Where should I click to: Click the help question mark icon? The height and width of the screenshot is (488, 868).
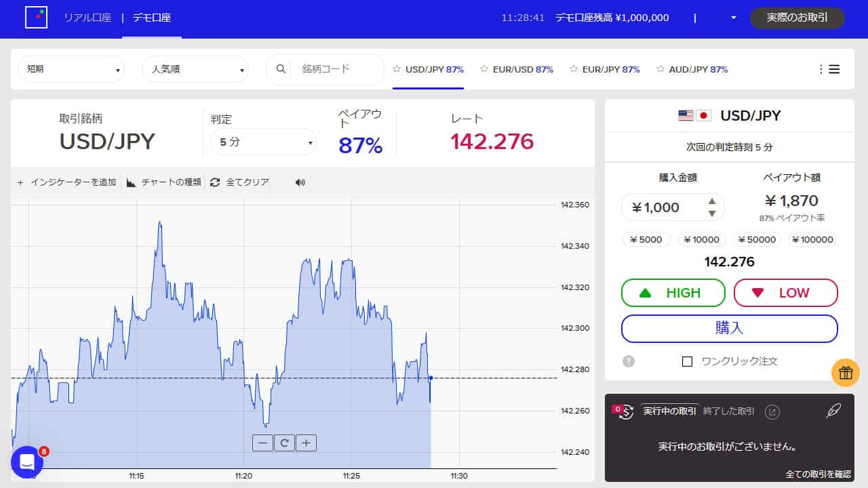pos(629,361)
